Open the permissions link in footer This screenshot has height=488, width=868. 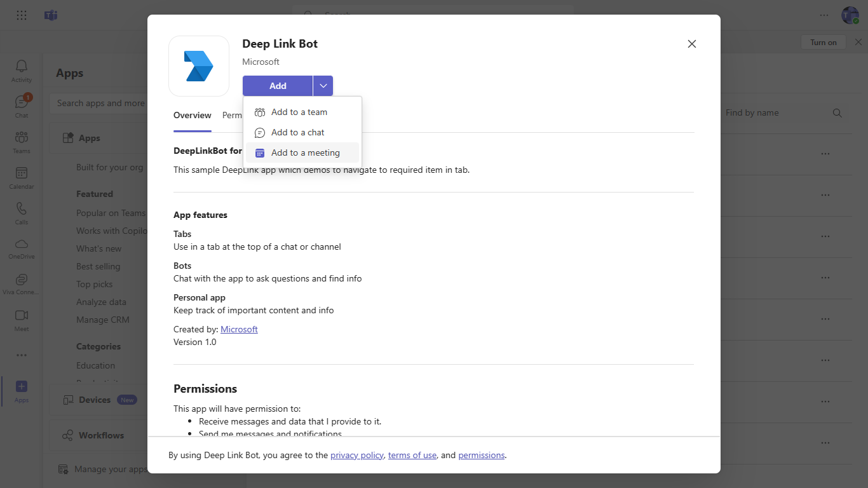pos(482,455)
